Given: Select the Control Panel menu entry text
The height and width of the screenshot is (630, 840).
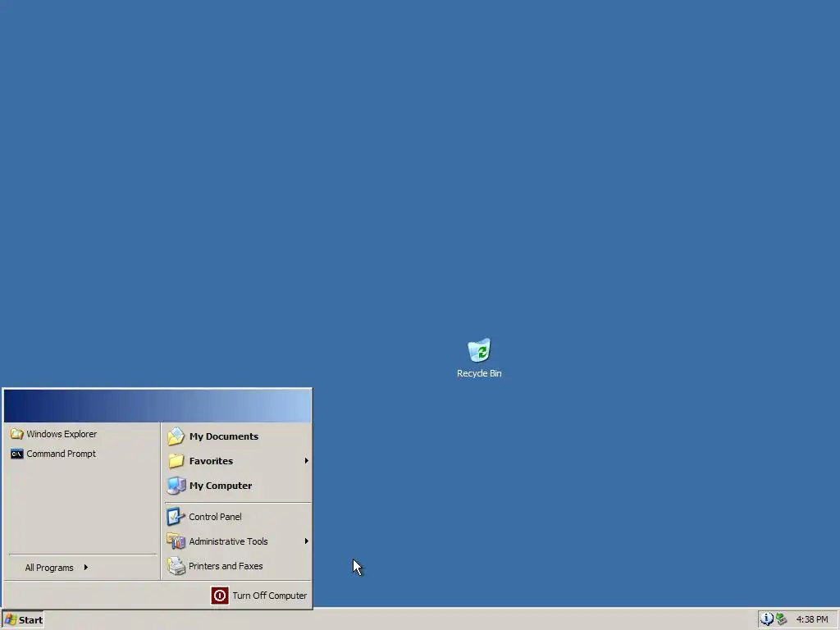Looking at the screenshot, I should click(216, 517).
